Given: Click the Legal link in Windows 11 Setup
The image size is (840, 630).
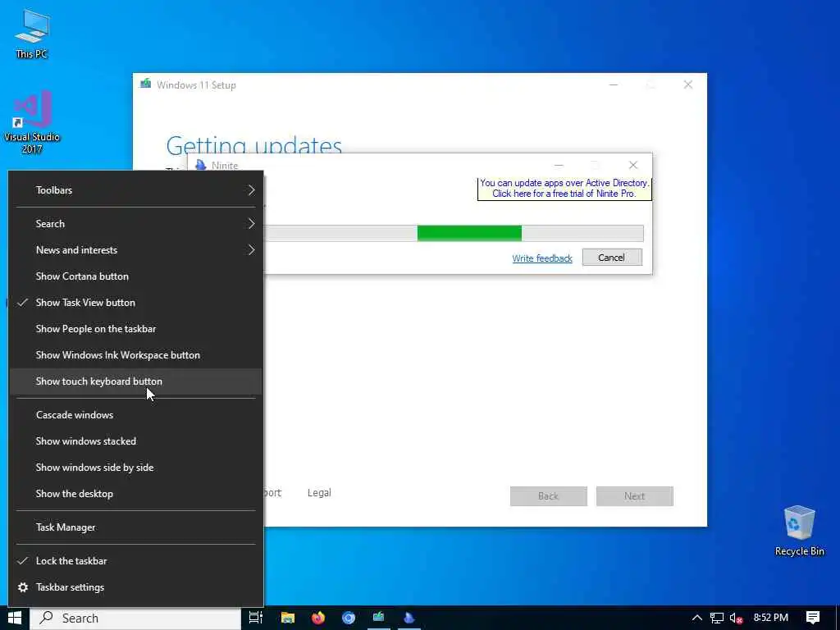Looking at the screenshot, I should [319, 492].
